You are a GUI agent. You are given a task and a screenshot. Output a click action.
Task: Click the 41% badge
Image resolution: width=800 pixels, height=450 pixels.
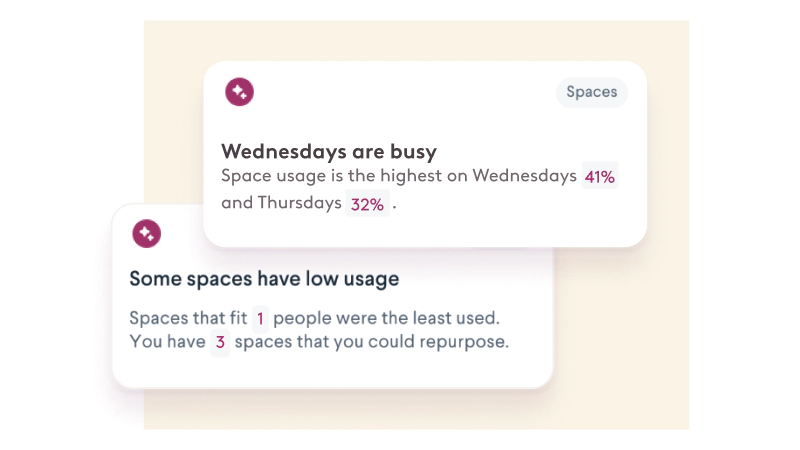[600, 177]
